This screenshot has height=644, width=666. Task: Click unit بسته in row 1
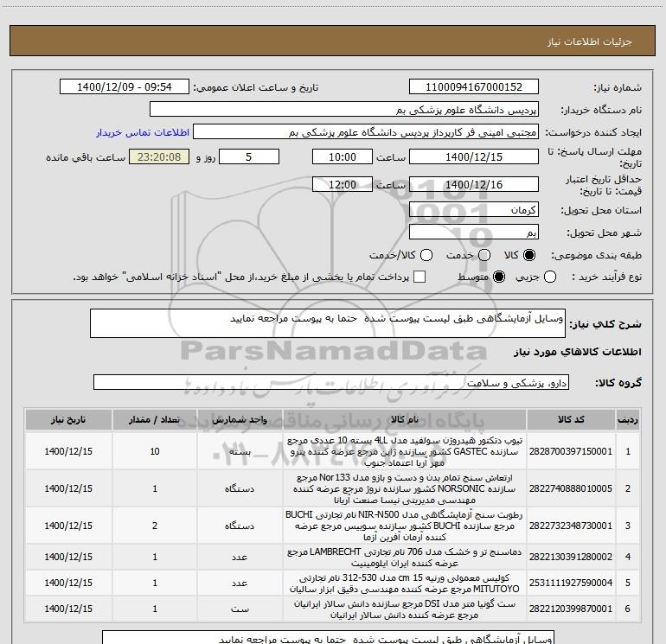click(240, 452)
